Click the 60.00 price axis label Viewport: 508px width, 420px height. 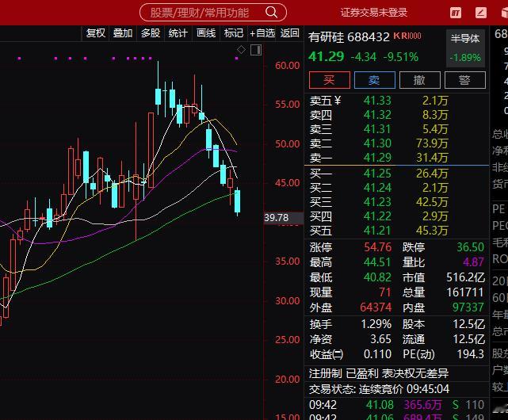pyautogui.click(x=288, y=66)
